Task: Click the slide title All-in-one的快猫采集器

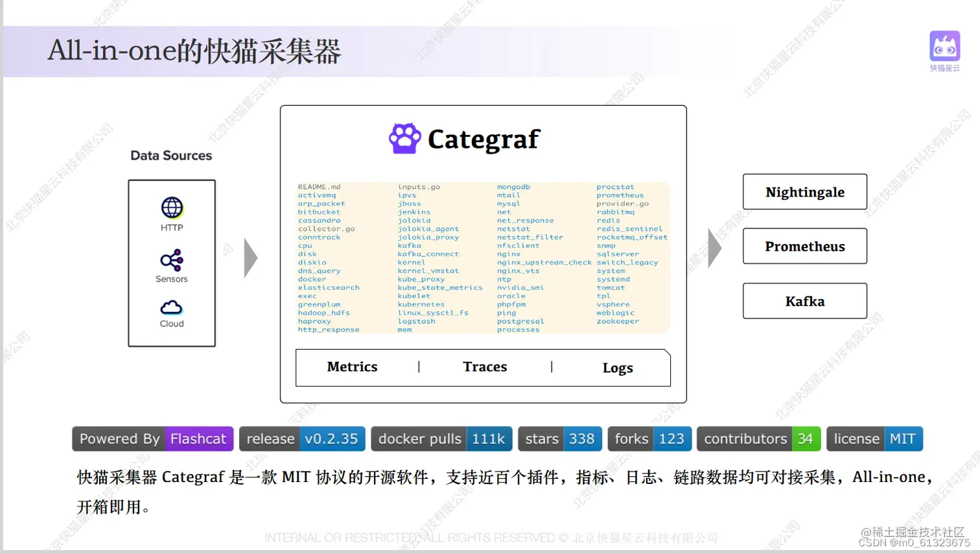Action: (x=194, y=51)
